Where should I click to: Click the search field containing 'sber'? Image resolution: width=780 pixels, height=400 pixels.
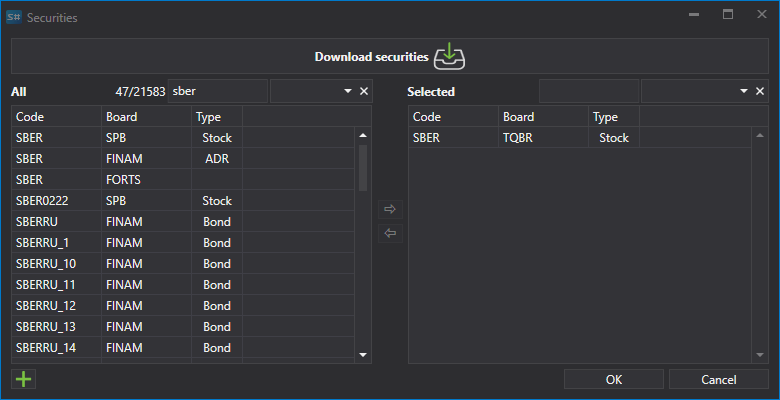tap(217, 91)
